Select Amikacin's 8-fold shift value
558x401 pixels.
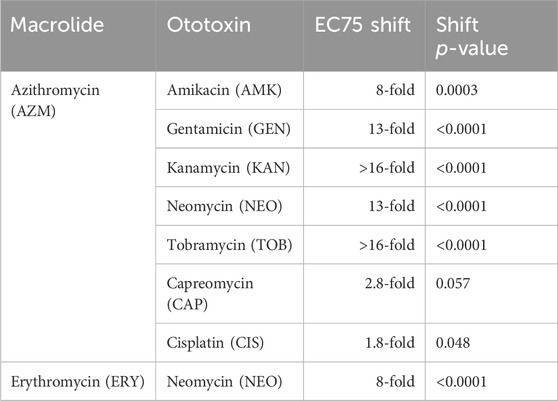point(395,90)
